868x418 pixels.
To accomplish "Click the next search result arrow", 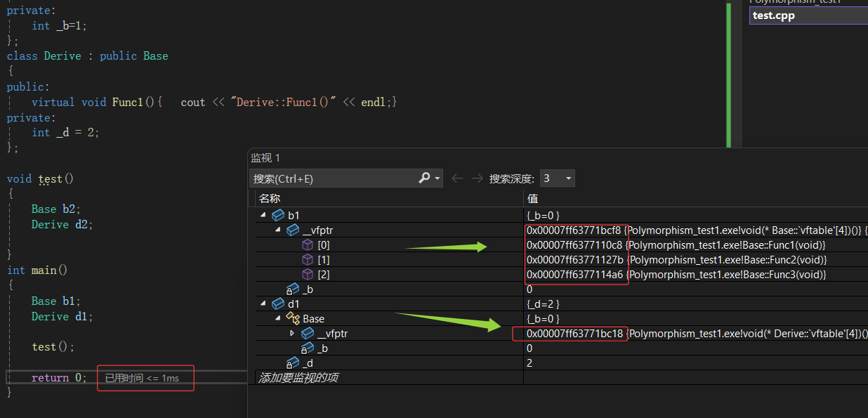I will coord(477,178).
